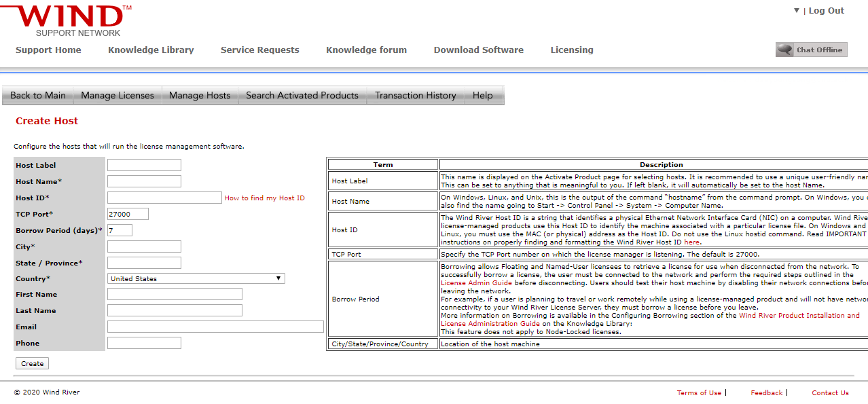
Task: Focus the Host ID input field
Action: tap(164, 198)
